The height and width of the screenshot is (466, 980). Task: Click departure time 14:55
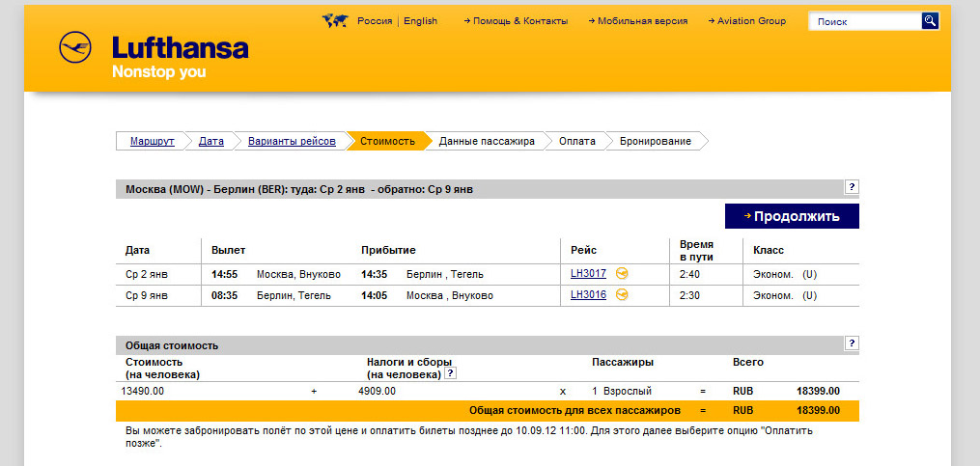coord(224,274)
